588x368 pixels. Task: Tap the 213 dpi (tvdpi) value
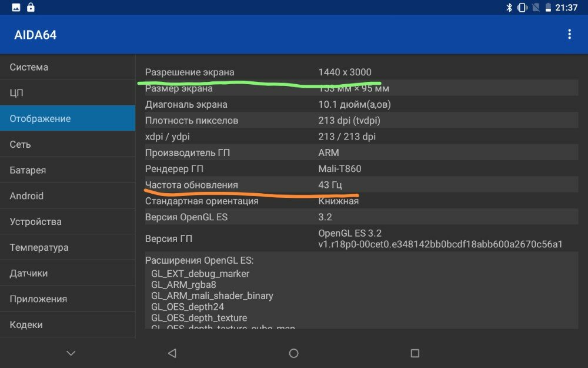tap(349, 121)
